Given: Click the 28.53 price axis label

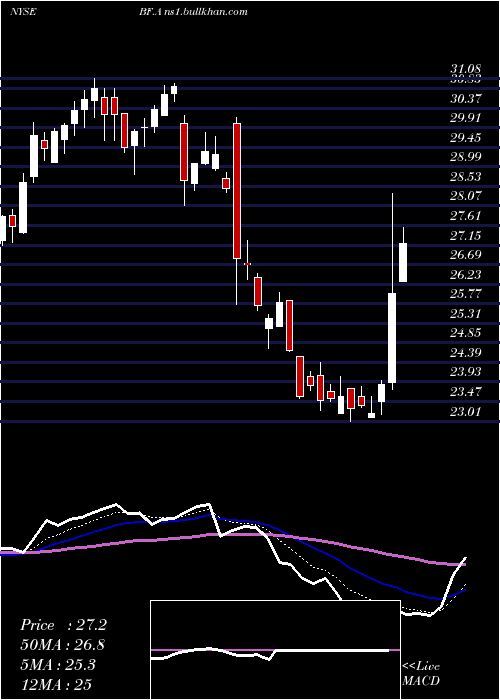Looking at the screenshot, I should 466,176.
